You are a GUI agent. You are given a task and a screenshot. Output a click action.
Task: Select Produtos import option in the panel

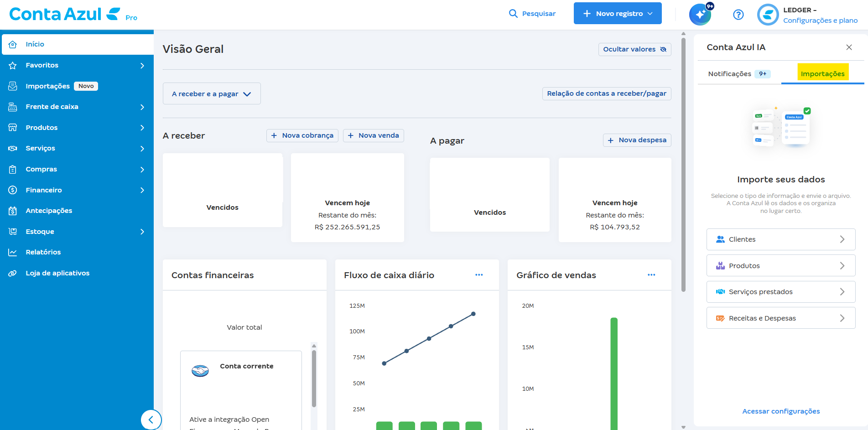(x=781, y=266)
